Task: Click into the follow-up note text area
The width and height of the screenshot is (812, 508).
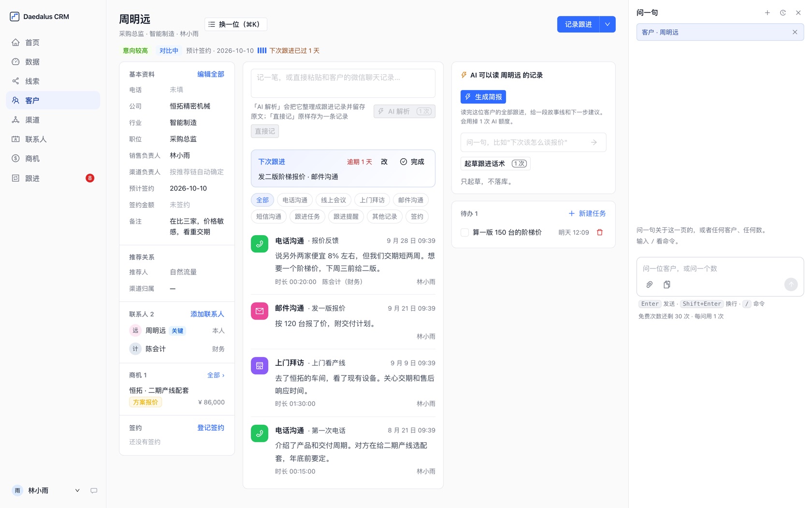Action: click(343, 83)
